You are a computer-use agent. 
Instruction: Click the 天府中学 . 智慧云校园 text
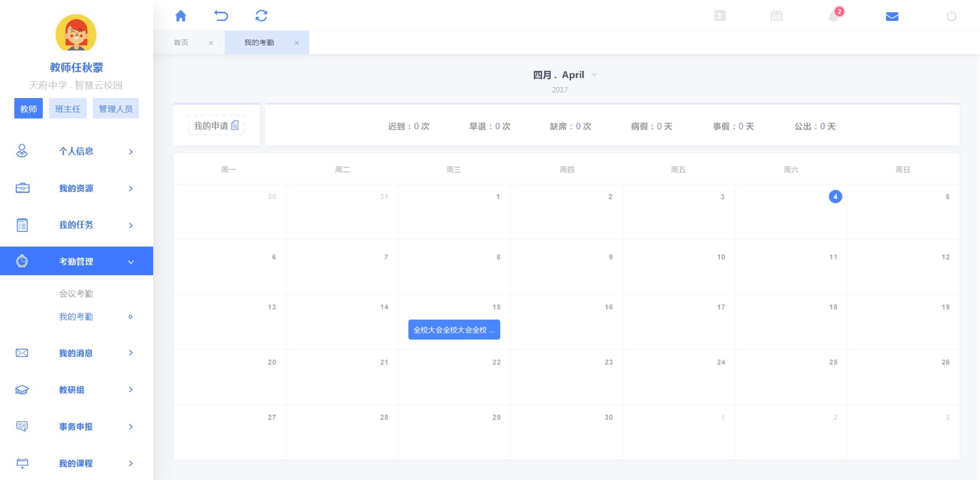tap(76, 85)
